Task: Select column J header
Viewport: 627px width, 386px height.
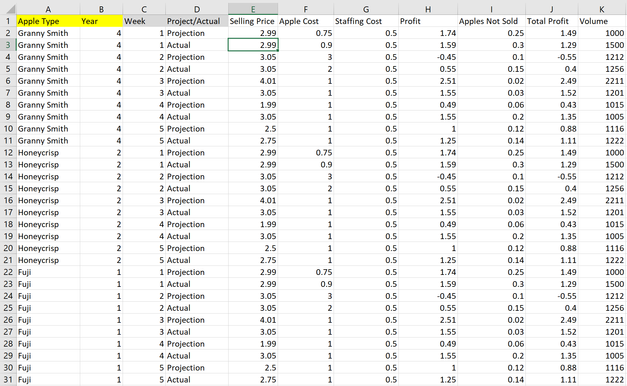Action: (x=551, y=9)
